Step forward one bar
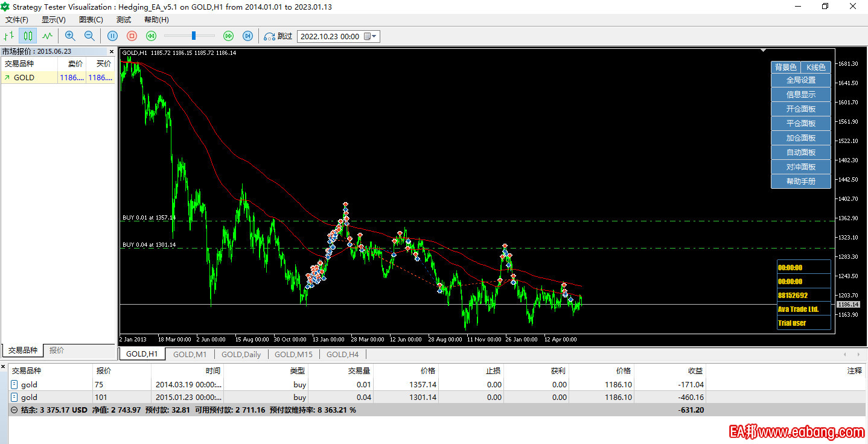Image resolution: width=868 pixels, height=444 pixels. click(x=247, y=36)
